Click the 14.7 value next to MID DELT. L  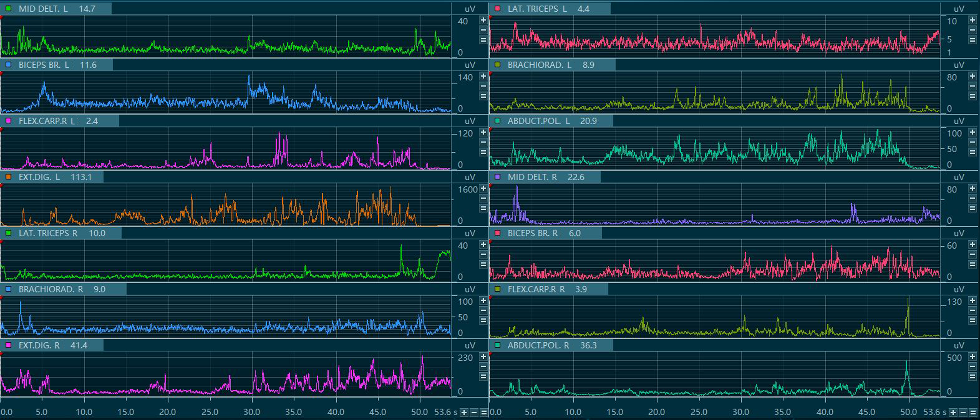88,8
